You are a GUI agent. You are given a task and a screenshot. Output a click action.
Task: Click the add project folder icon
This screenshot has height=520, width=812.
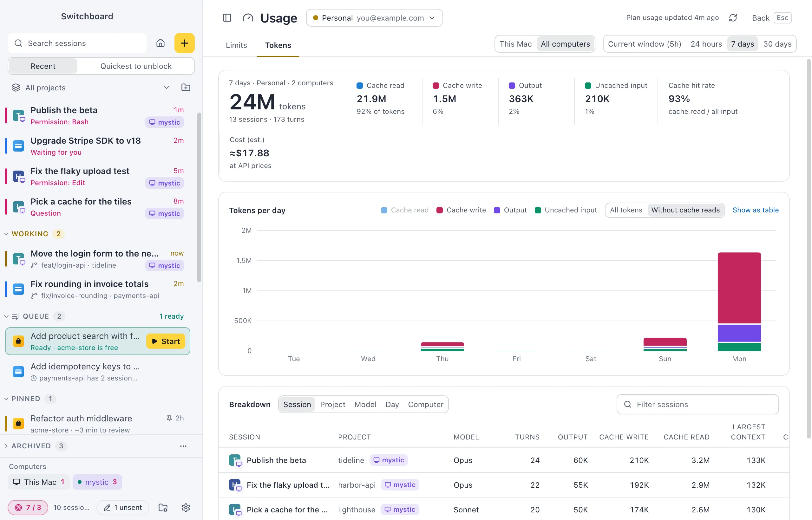186,88
